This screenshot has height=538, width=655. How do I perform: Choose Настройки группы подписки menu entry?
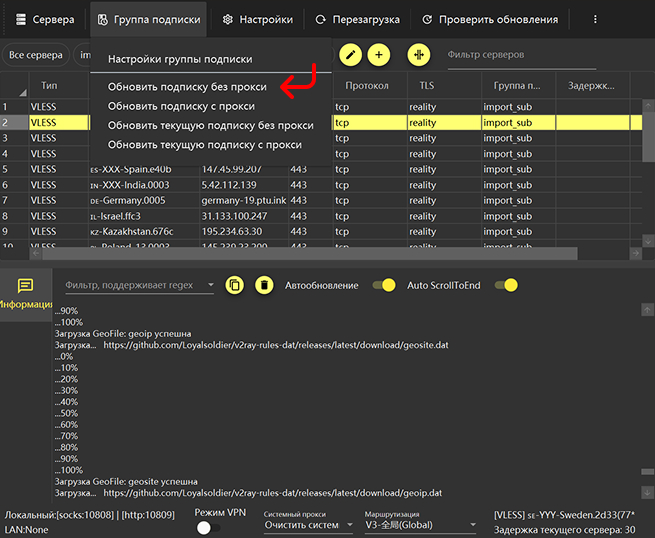pos(180,60)
